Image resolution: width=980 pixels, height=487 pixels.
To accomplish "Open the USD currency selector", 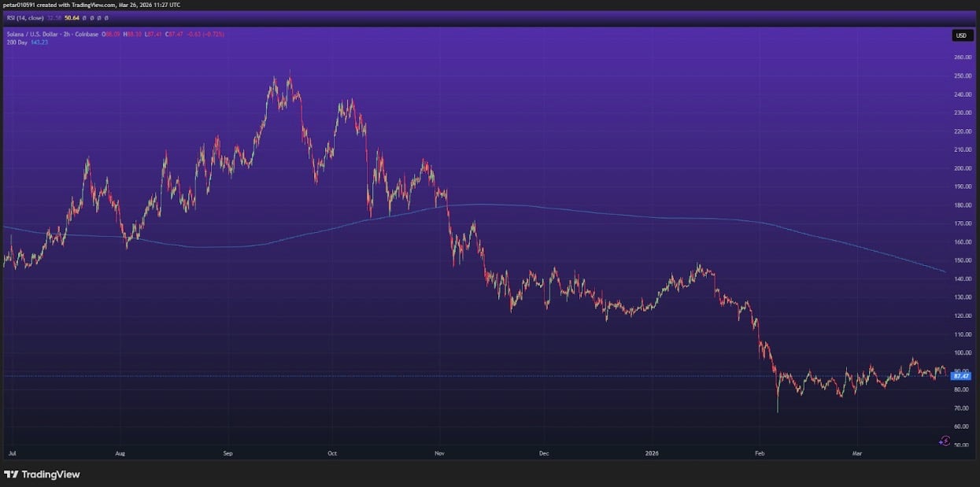I will [961, 35].
